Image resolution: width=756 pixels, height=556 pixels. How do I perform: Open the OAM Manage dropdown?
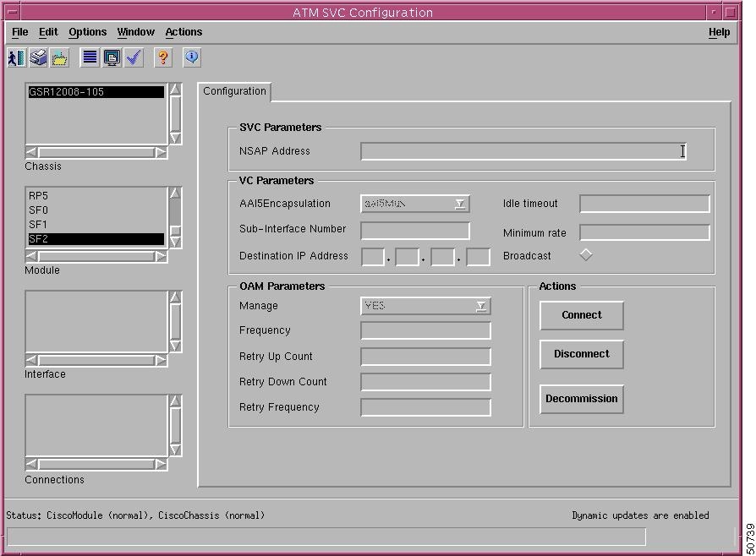[425, 306]
